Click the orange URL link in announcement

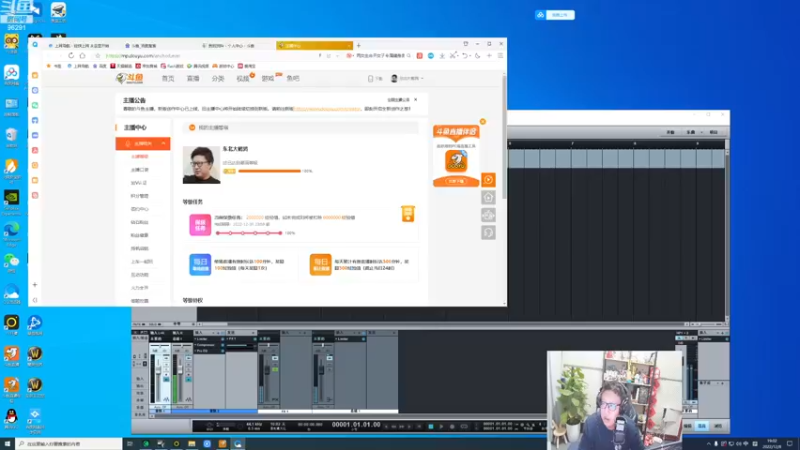click(x=327, y=109)
